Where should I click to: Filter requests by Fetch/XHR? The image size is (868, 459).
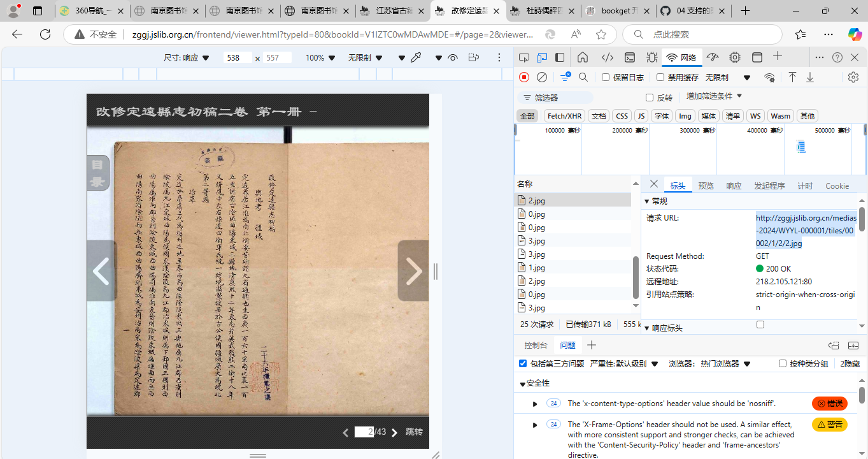pos(565,115)
